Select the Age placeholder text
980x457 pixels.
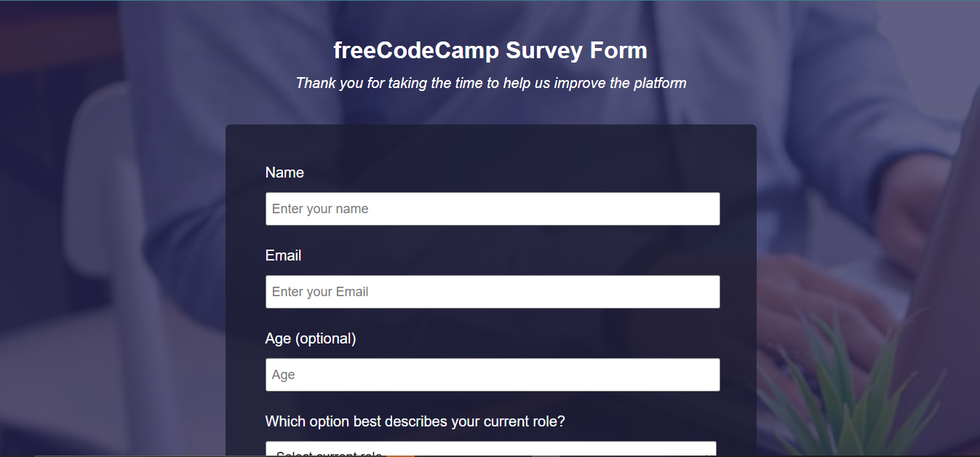click(284, 374)
